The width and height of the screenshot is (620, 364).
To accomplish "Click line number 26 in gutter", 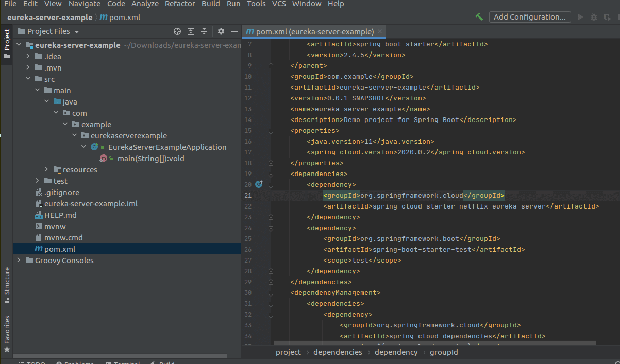I will tap(248, 249).
